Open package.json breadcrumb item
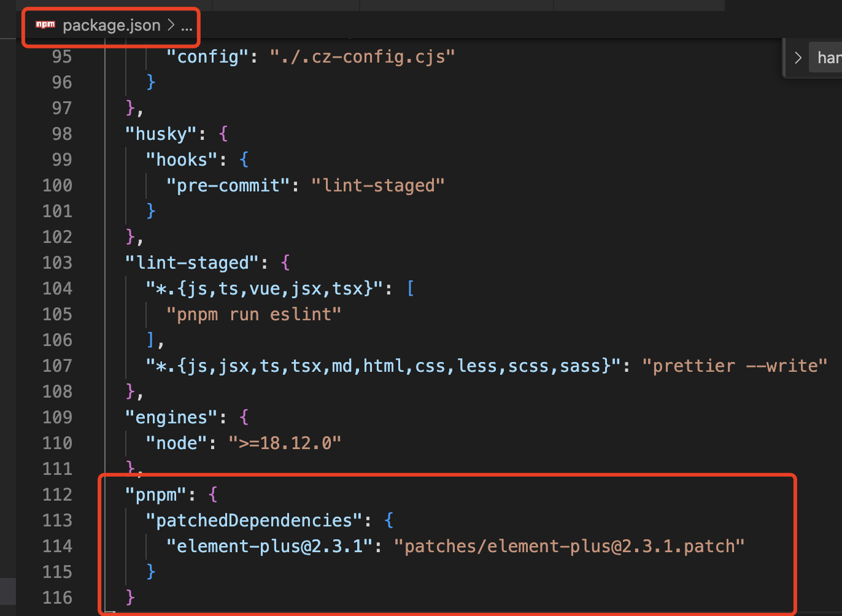Screen dimensions: 842x616 pyautogui.click(x=111, y=25)
